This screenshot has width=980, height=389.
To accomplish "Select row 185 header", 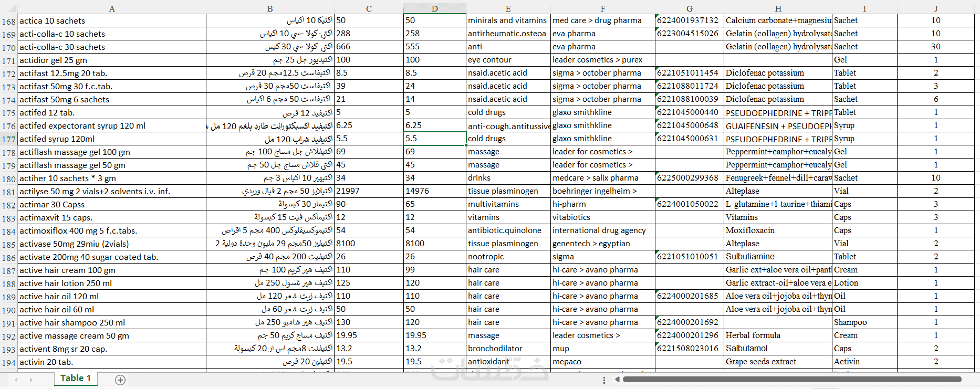I will tap(9, 244).
